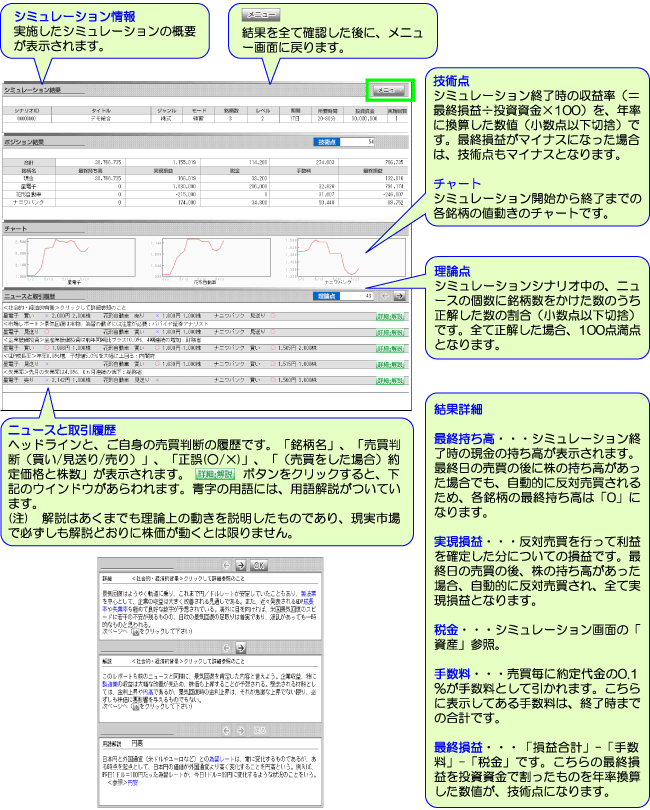Image resolution: width=650 pixels, height=810 pixels.
Task: Click the right arrow above the 解説 panel
Action: point(241,647)
